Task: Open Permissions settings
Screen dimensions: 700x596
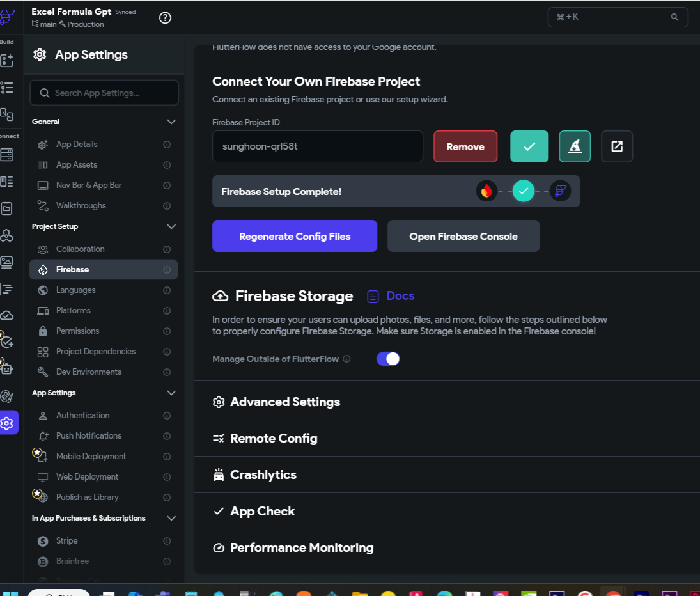Action: tap(104, 331)
